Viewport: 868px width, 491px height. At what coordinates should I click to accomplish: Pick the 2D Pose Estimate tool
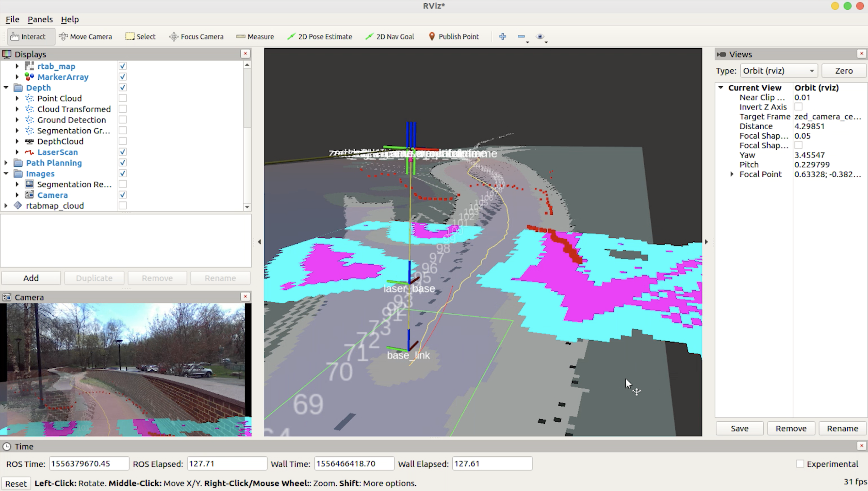click(319, 36)
